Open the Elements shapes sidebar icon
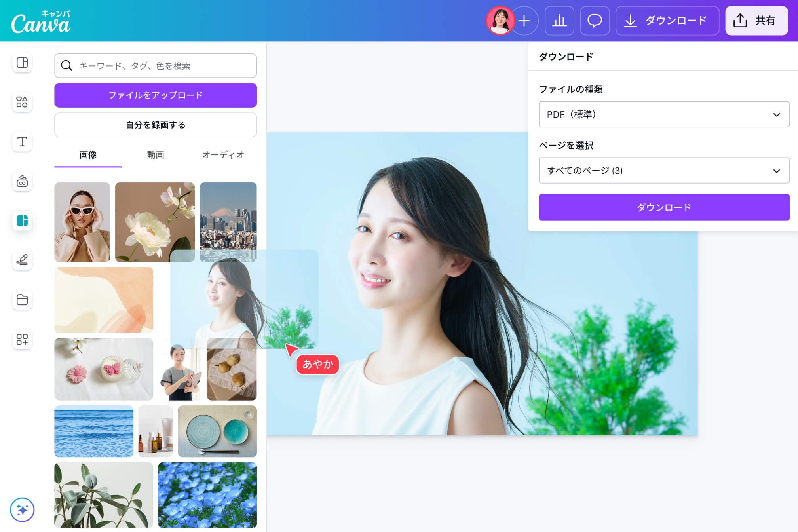The height and width of the screenshot is (532, 798). pyautogui.click(x=22, y=102)
